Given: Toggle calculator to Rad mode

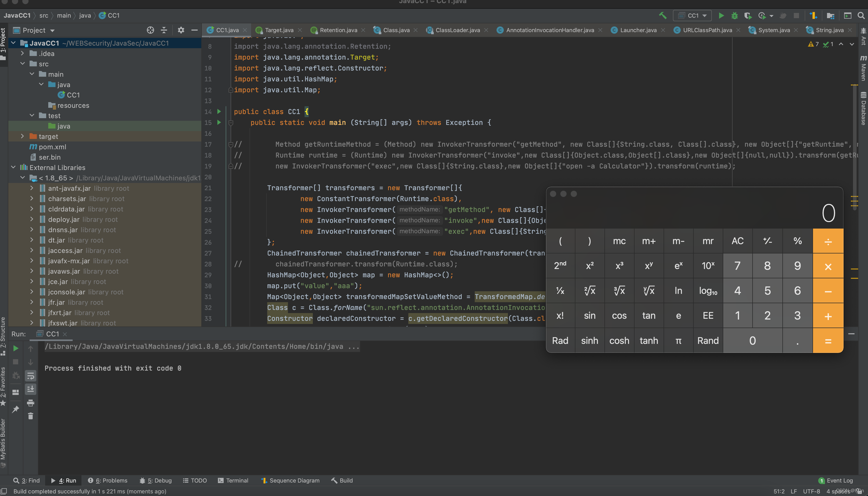Looking at the screenshot, I should tap(560, 340).
